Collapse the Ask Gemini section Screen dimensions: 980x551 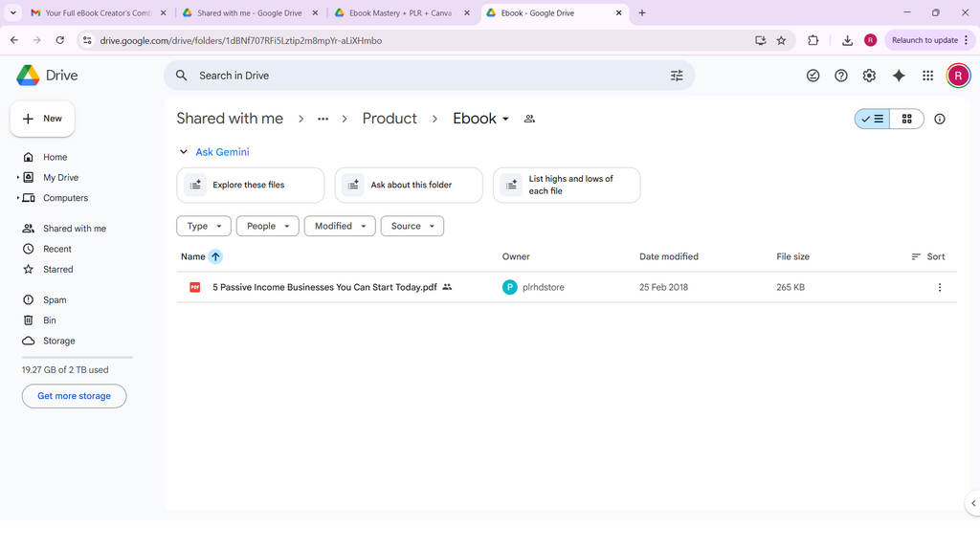(183, 151)
